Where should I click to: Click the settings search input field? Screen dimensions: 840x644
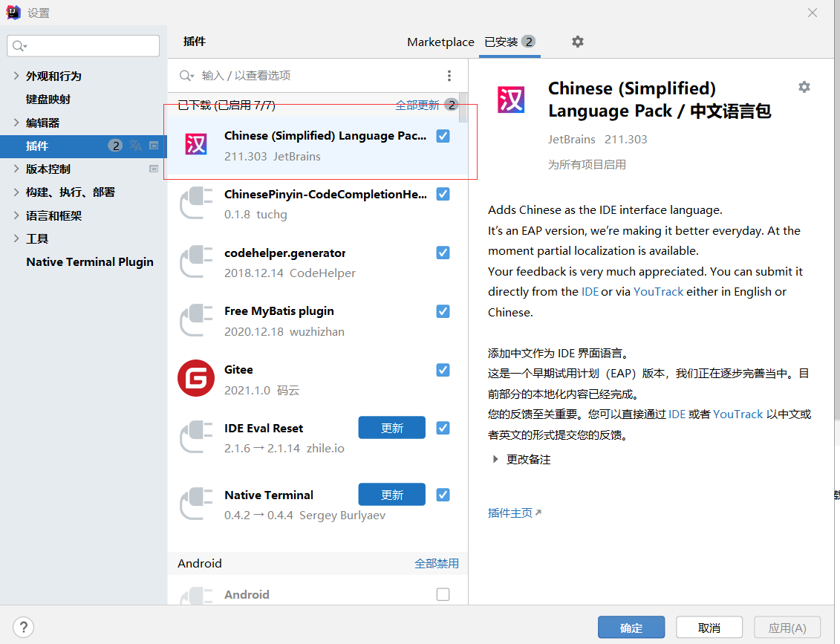(84, 46)
